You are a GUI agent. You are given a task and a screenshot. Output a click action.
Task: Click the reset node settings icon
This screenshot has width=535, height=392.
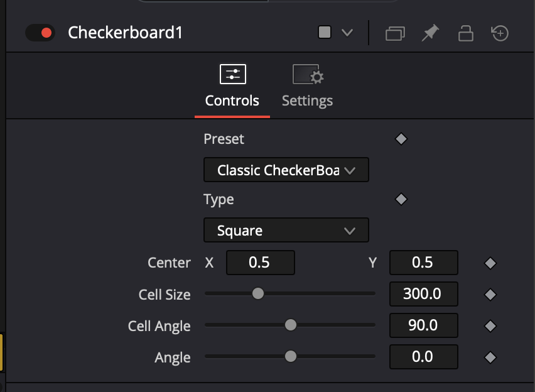[x=500, y=33]
